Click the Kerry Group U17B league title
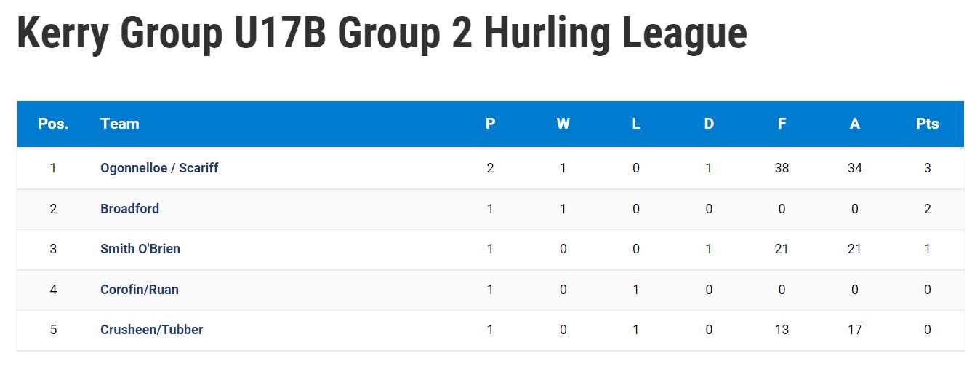The width and height of the screenshot is (980, 377). coord(382,33)
